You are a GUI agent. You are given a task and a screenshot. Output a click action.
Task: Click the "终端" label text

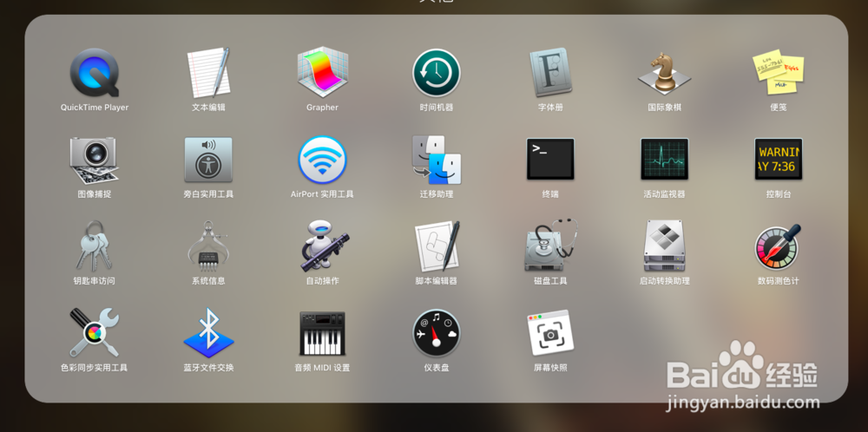tap(550, 194)
